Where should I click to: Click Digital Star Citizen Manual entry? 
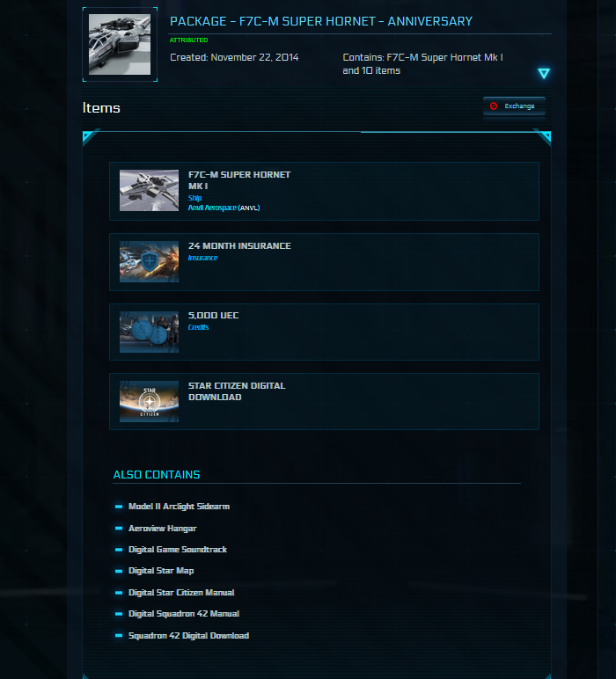tap(181, 593)
